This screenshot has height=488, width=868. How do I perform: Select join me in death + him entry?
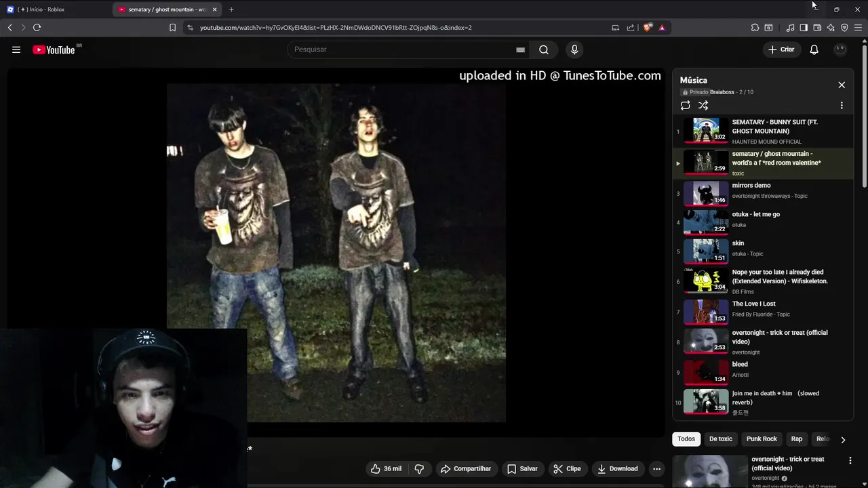pyautogui.click(x=763, y=402)
